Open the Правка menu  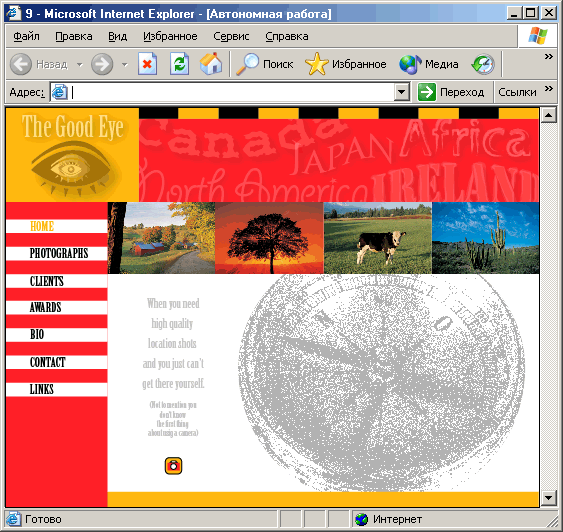[74, 36]
